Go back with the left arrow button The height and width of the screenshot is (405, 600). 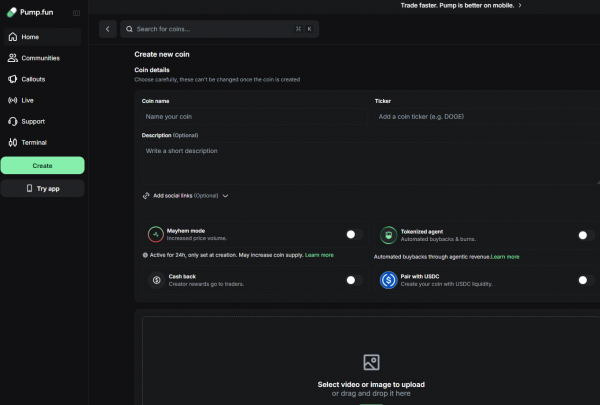[108, 29]
